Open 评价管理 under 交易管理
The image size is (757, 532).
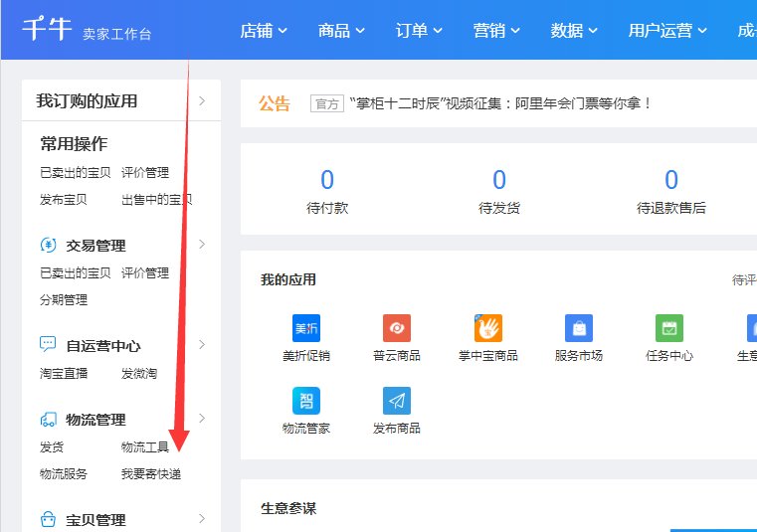(x=145, y=272)
